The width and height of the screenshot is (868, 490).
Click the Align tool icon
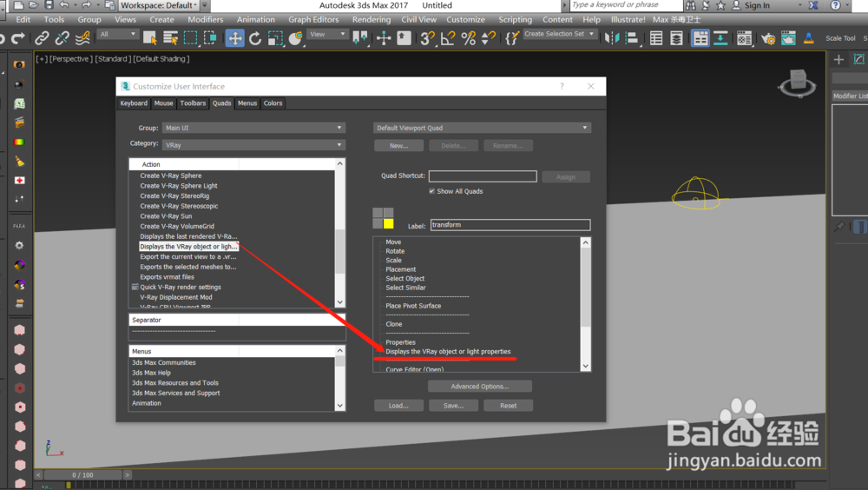pyautogui.click(x=632, y=38)
